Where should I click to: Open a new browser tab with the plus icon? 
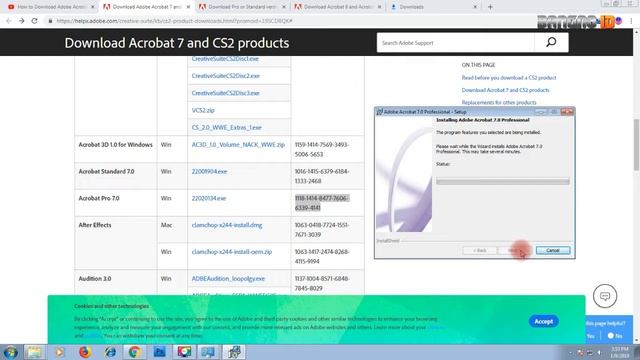coord(490,7)
